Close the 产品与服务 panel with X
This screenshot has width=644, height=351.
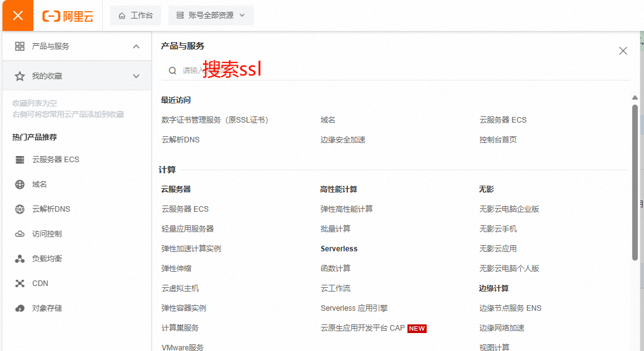623,51
